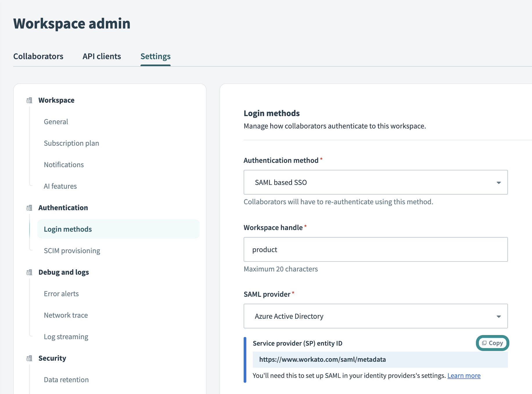This screenshot has width=532, height=394.
Task: Navigate to Network trace
Action: pos(66,315)
